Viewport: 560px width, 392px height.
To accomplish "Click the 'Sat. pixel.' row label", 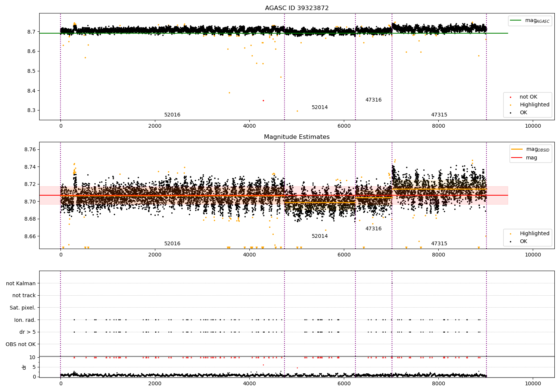I will tap(22, 308).
